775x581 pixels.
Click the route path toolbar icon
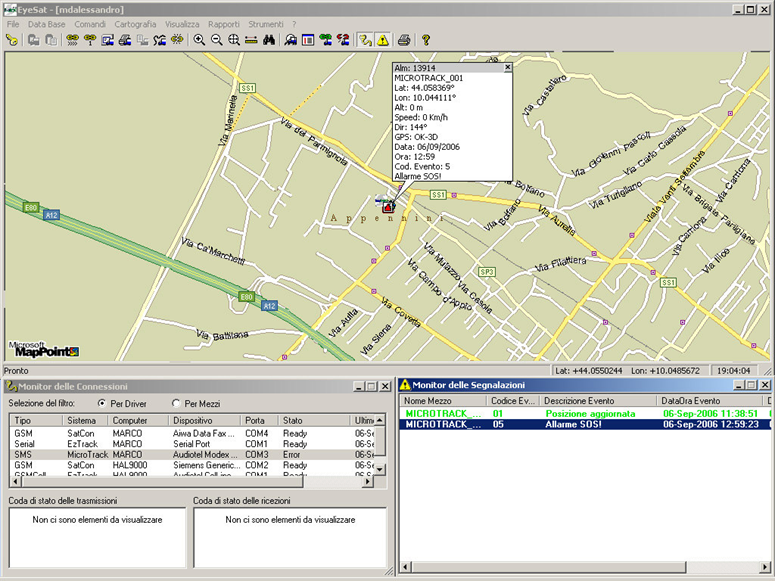pyautogui.click(x=159, y=40)
